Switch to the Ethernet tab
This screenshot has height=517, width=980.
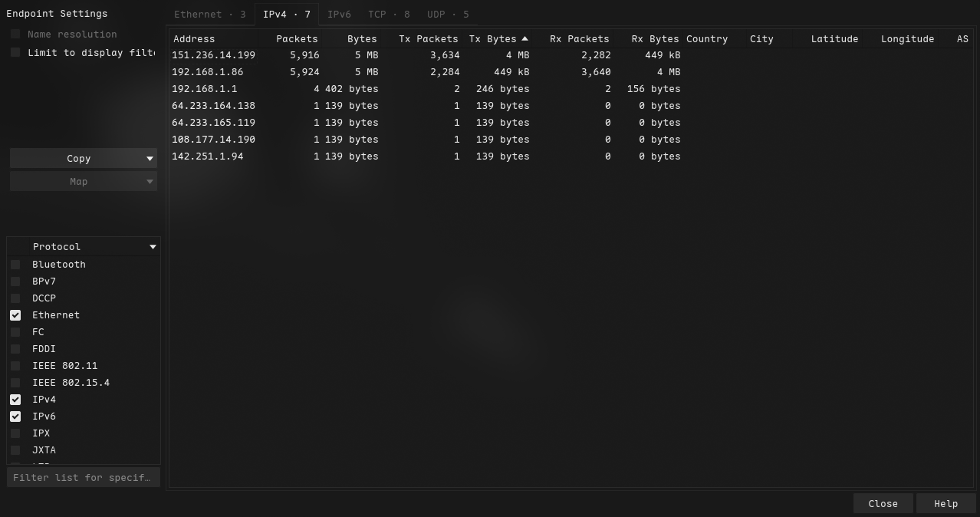pos(209,15)
